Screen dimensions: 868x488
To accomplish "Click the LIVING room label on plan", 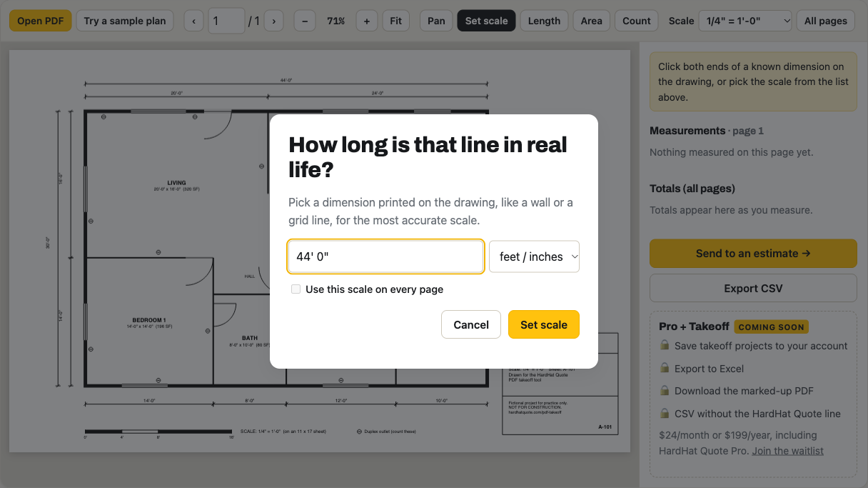I will click(176, 183).
